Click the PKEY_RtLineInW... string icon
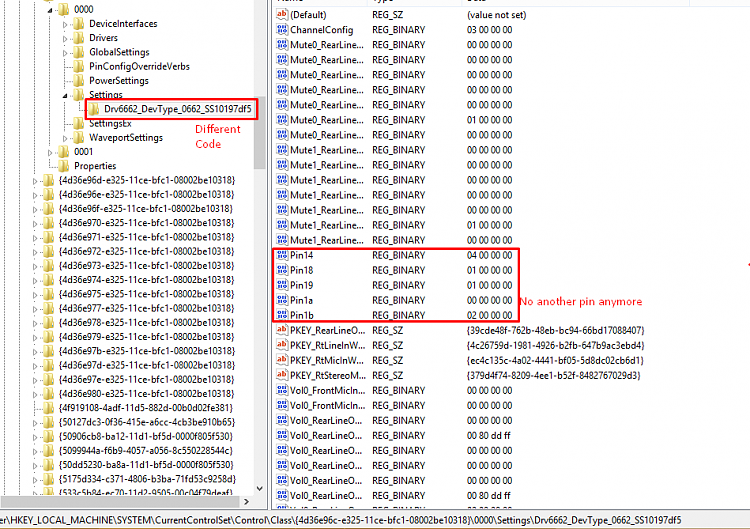750x529 pixels. click(x=282, y=345)
